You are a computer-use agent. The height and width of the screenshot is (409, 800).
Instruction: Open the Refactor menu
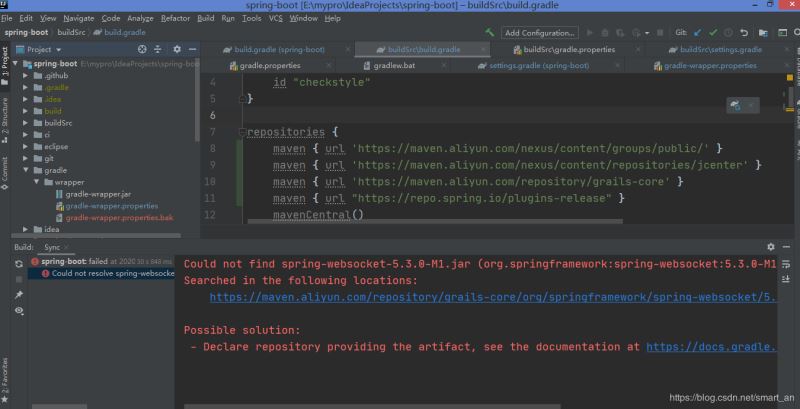175,18
